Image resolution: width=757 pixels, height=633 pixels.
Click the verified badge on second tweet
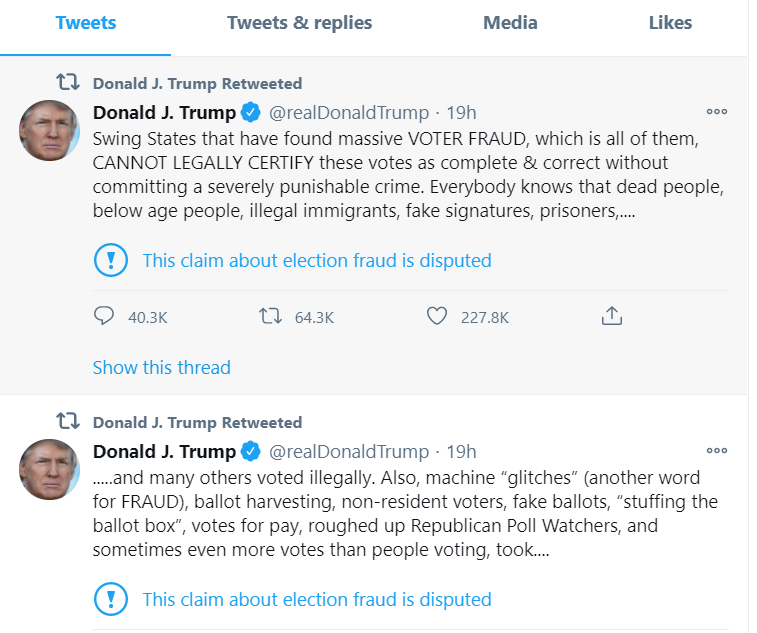click(x=251, y=451)
